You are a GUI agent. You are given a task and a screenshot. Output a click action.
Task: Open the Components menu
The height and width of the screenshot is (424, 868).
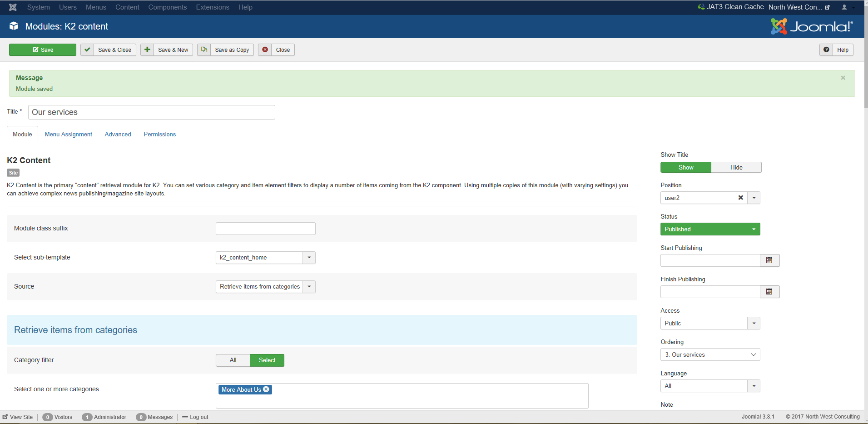pyautogui.click(x=167, y=7)
